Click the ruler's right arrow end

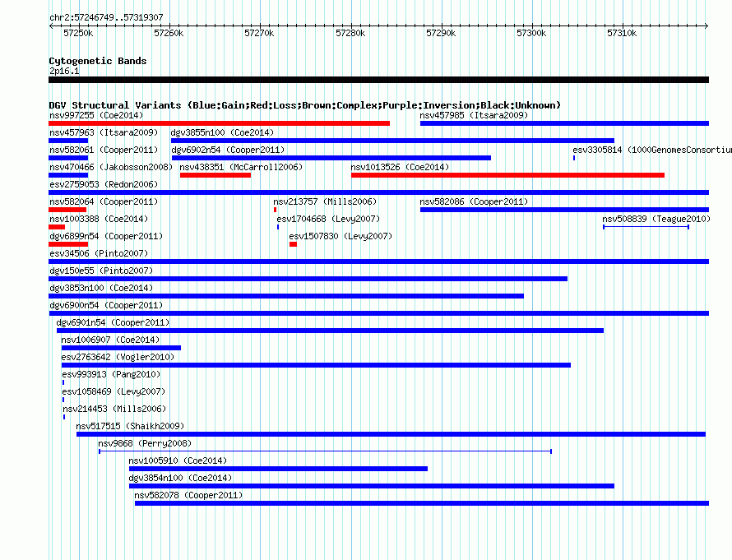pyautogui.click(x=707, y=26)
